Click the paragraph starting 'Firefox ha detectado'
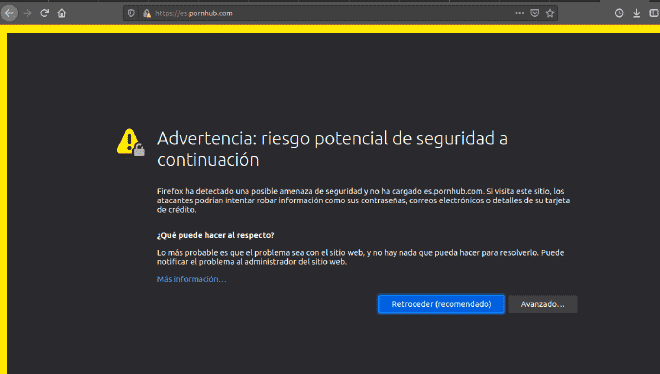The height and width of the screenshot is (374, 660). [363, 200]
